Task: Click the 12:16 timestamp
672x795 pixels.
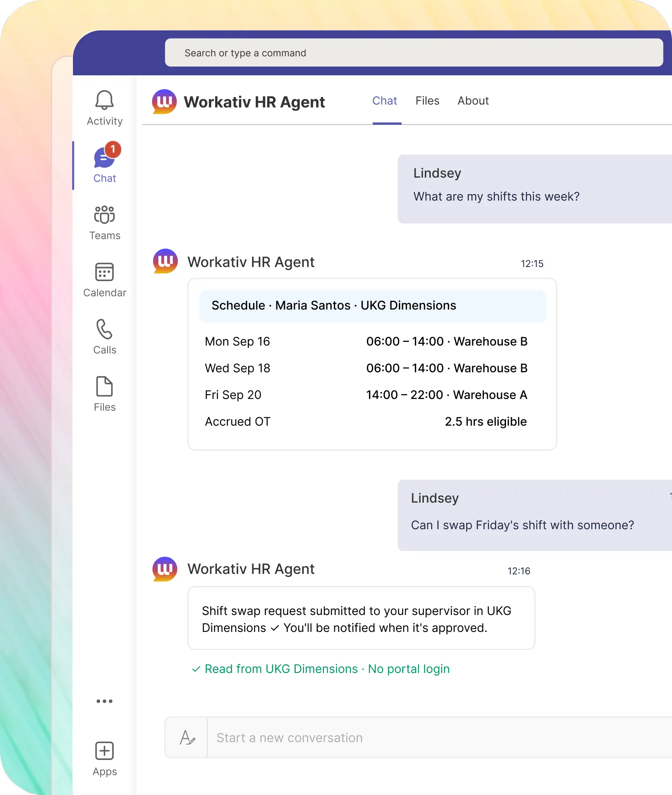Action: pos(519,571)
